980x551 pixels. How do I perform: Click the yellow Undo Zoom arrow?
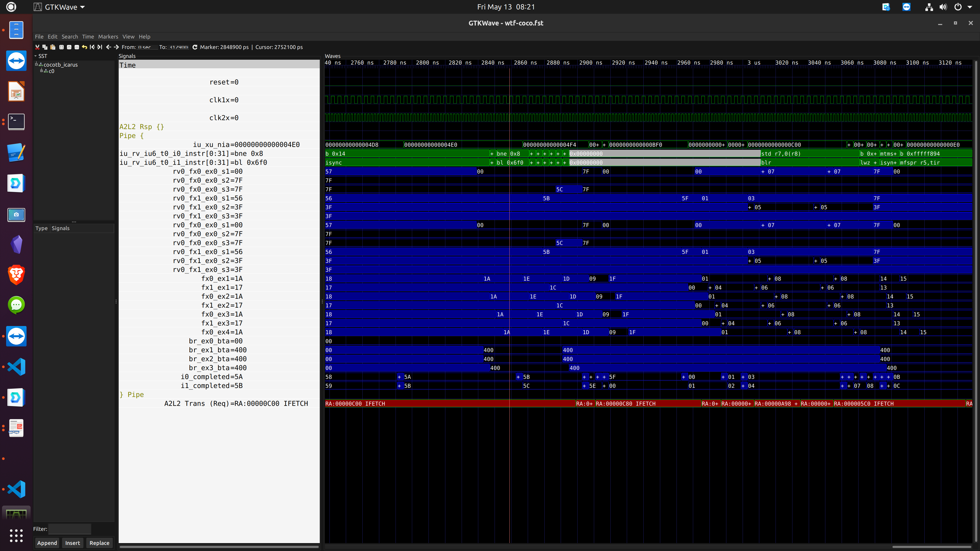coord(84,47)
